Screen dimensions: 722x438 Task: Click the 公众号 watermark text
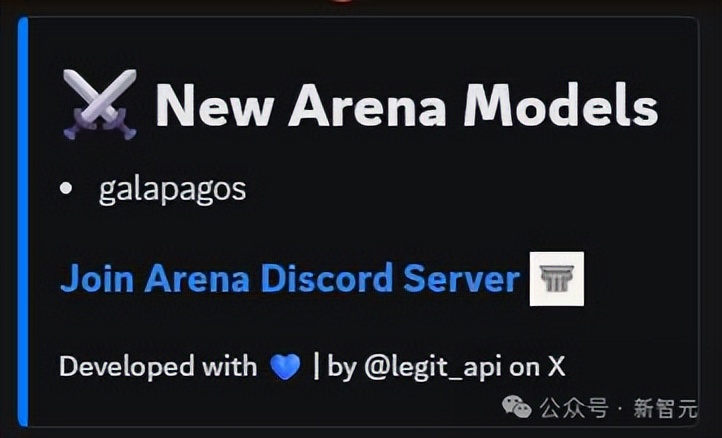click(574, 407)
